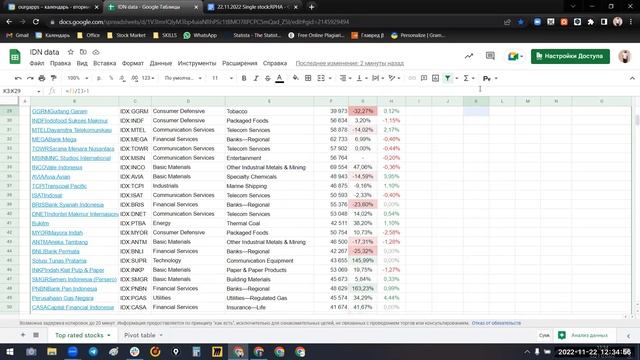The image size is (640, 360).
Task: Reload the page in the browser
Action: 36,22
